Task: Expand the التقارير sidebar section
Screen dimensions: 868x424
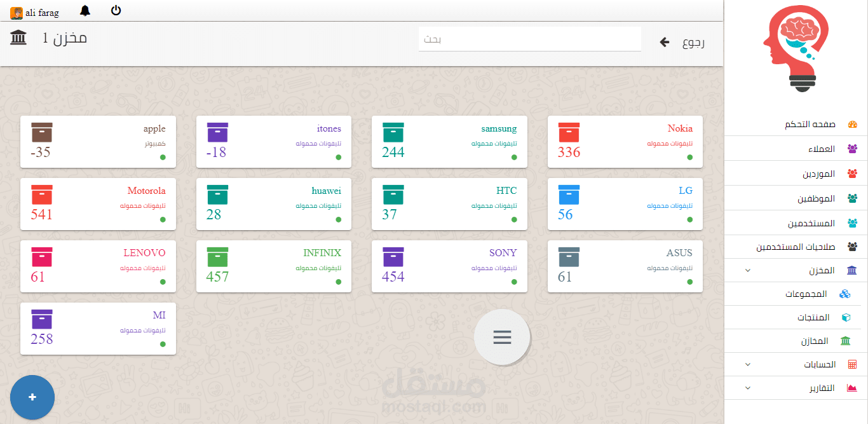Action: 796,388
